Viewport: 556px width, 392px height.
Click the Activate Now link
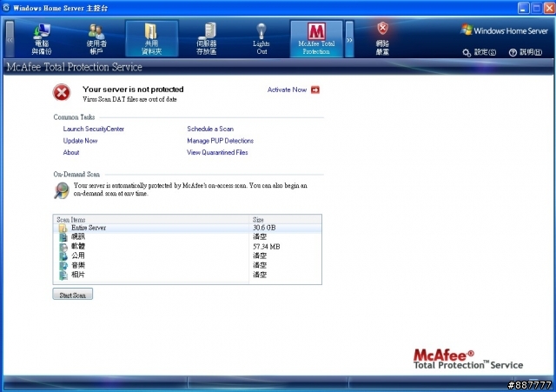tap(287, 90)
